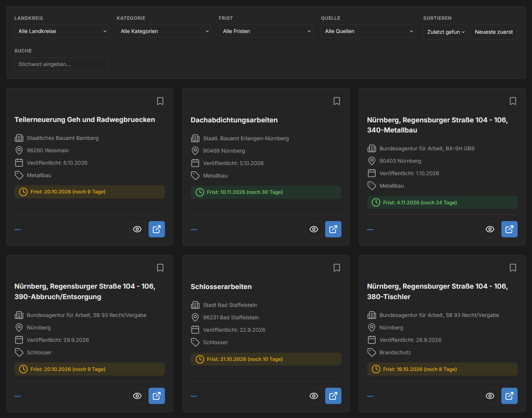Open external link for 390-Abbruch/Entsorgung
Screen dimensions: 532x418
[x=157, y=396]
